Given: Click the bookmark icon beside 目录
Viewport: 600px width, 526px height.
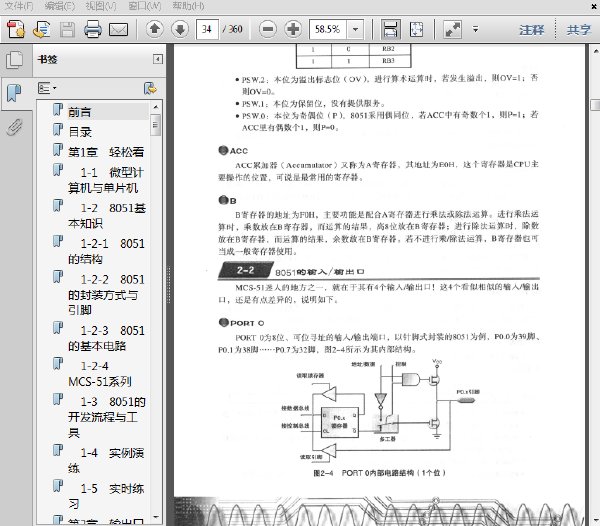Looking at the screenshot, I should (x=58, y=130).
